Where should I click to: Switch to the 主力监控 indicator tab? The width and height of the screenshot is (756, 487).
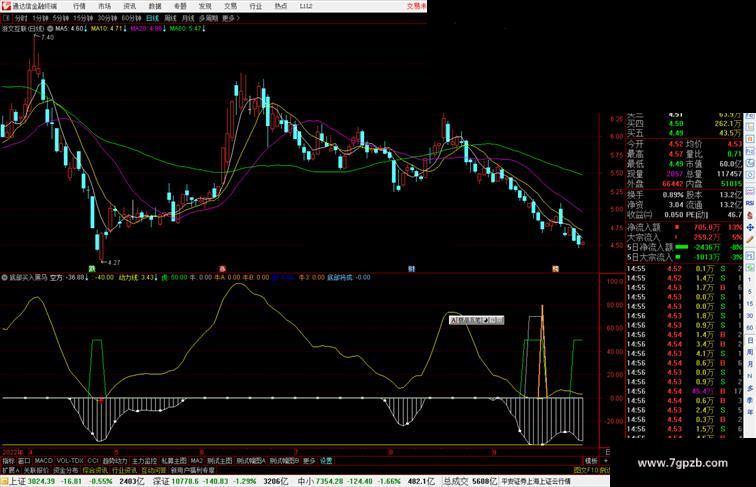pyautogui.click(x=144, y=461)
